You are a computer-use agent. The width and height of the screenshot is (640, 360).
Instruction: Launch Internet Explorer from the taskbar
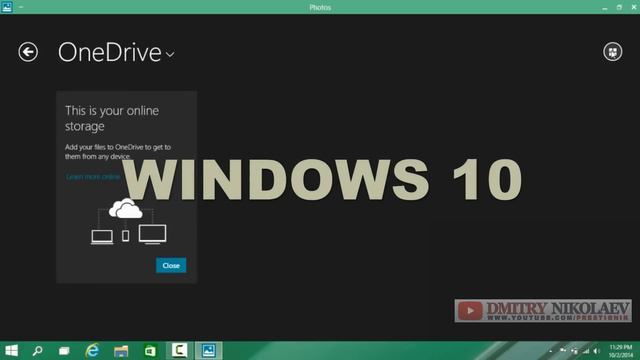coord(93,351)
